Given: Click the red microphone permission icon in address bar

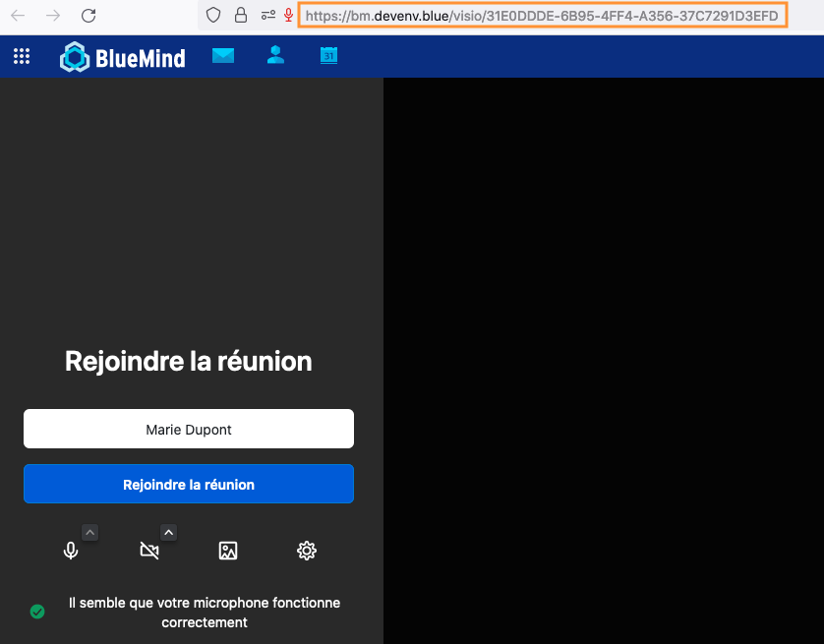Looking at the screenshot, I should pyautogui.click(x=288, y=16).
